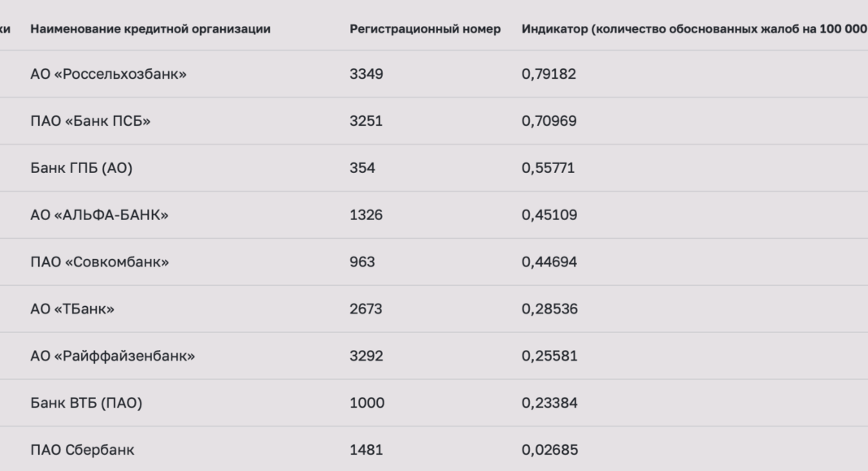The width and height of the screenshot is (868, 471).
Task: Click the АО «Райффайзенбанк» name
Action: 113,356
